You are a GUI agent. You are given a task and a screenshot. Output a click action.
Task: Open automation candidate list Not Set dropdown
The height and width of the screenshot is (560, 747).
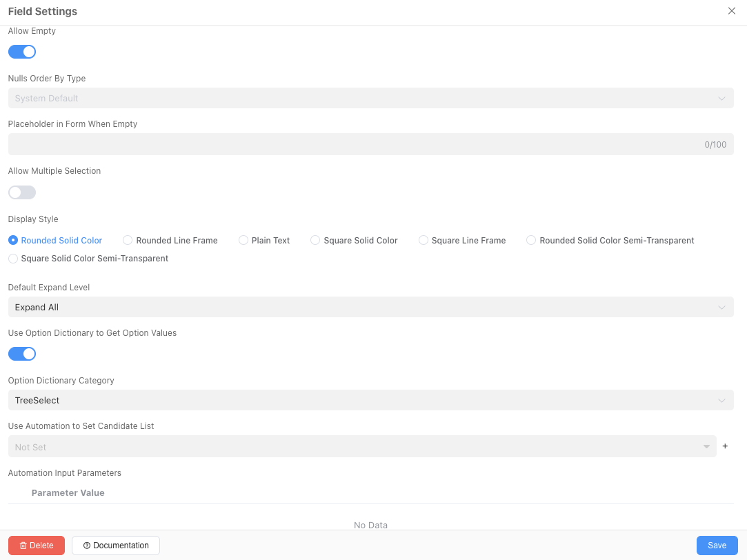[x=362, y=446]
